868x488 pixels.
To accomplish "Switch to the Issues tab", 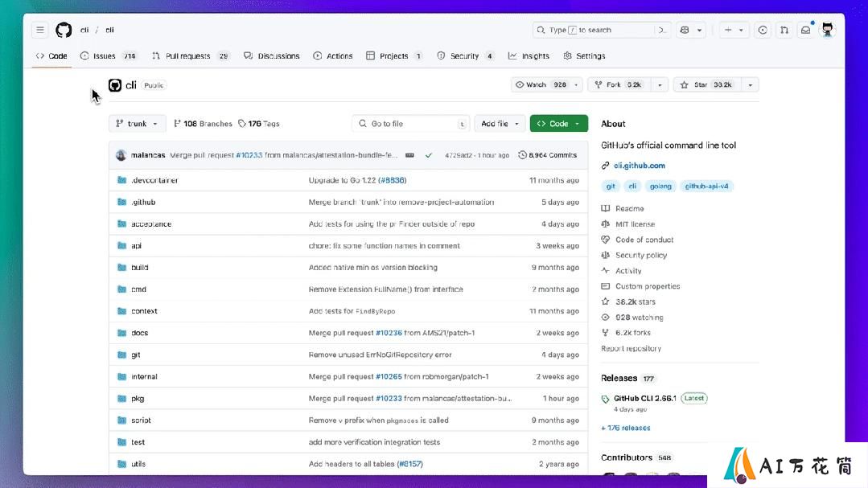I will [x=108, y=56].
